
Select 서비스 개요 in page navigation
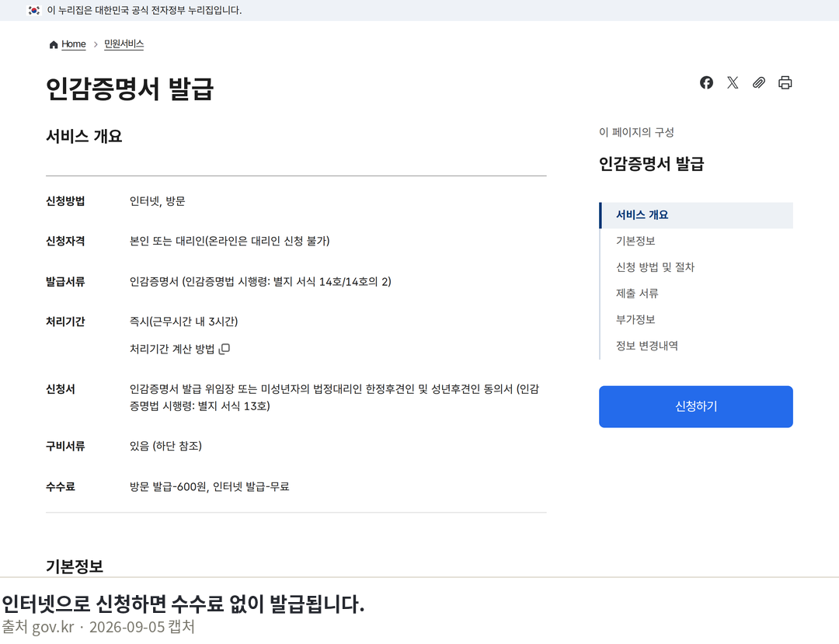[696, 215]
